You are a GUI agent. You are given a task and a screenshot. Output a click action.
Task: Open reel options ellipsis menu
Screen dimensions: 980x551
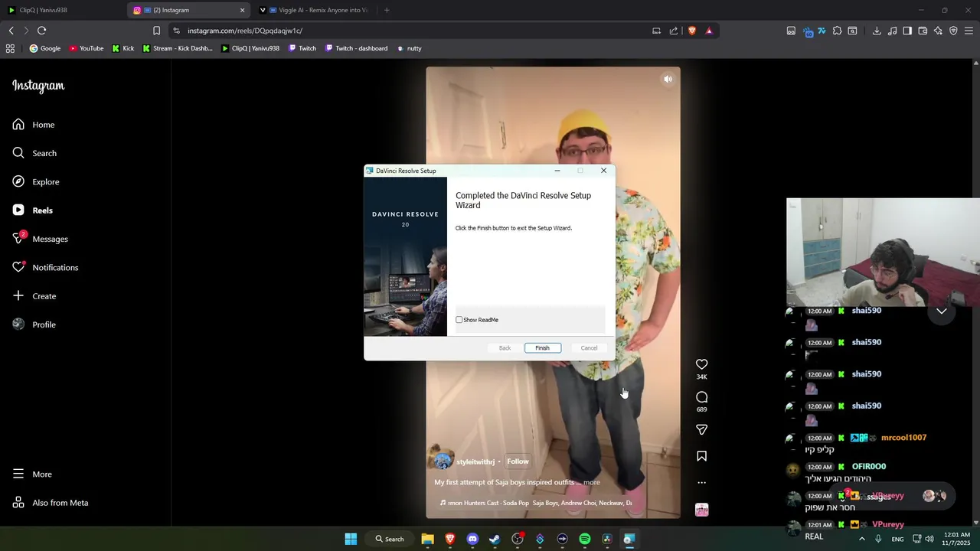pos(701,483)
